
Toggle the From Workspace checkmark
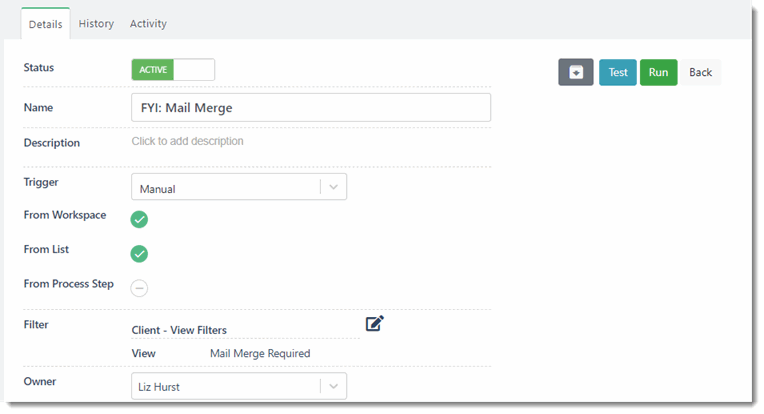(x=139, y=219)
